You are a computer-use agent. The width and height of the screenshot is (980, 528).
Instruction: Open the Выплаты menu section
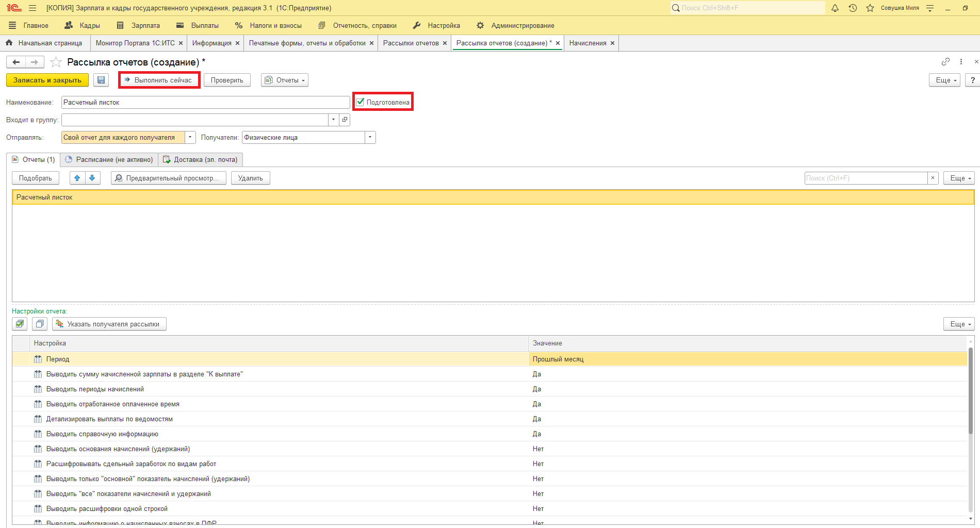tap(198, 25)
